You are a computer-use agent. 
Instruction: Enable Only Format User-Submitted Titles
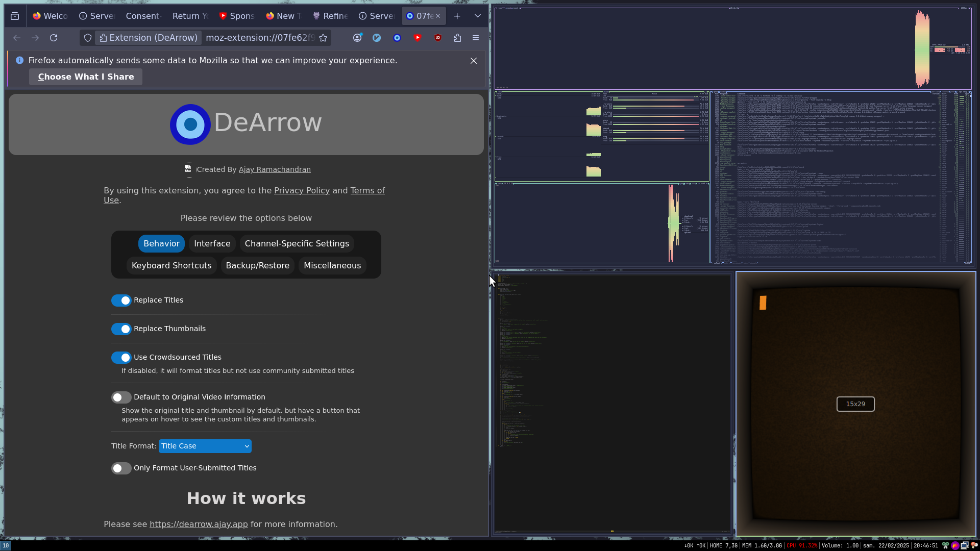pos(121,468)
